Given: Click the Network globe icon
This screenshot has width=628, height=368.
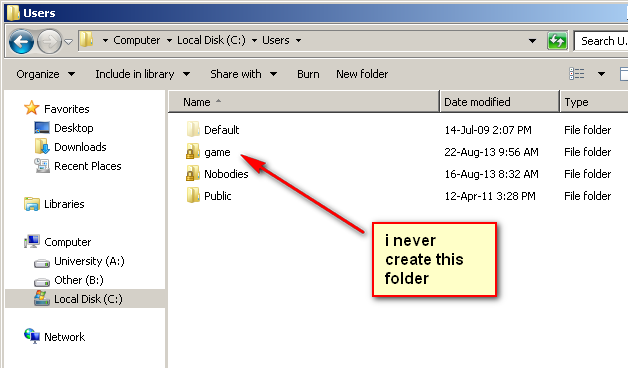Looking at the screenshot, I should [x=32, y=336].
